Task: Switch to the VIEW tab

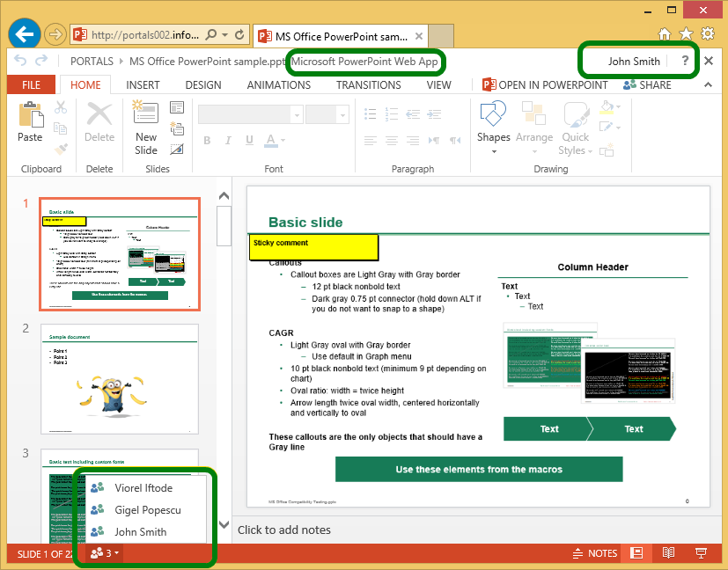Action: (x=438, y=84)
